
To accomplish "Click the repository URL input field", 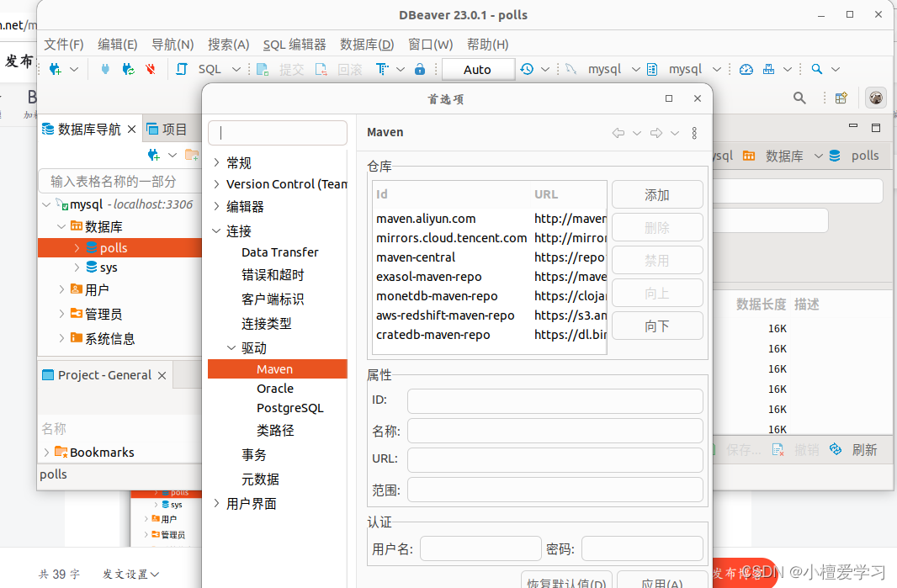I will click(555, 460).
